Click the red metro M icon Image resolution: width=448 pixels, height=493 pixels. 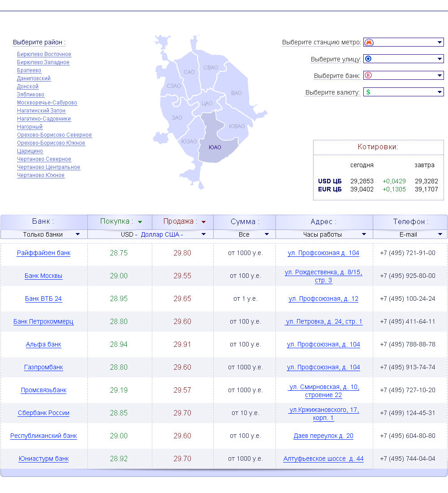[x=369, y=43]
